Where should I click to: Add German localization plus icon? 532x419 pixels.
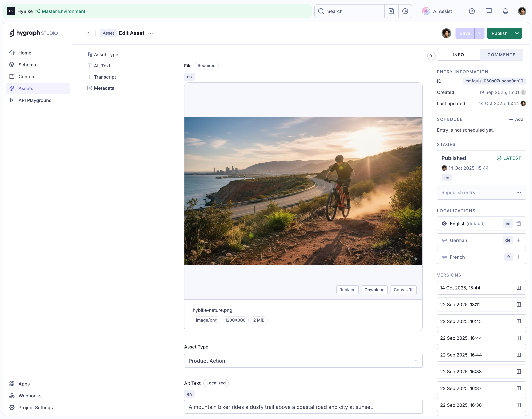(519, 240)
